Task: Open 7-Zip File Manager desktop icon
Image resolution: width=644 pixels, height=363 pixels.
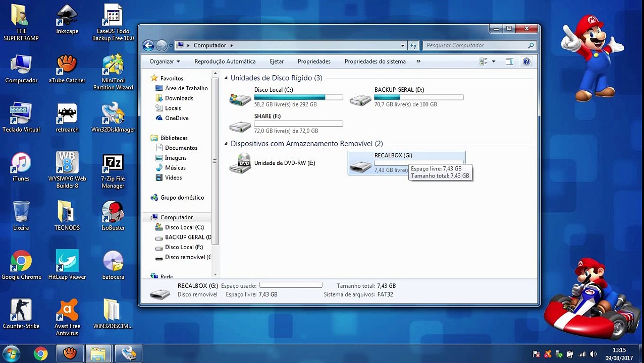Action: 113,170
